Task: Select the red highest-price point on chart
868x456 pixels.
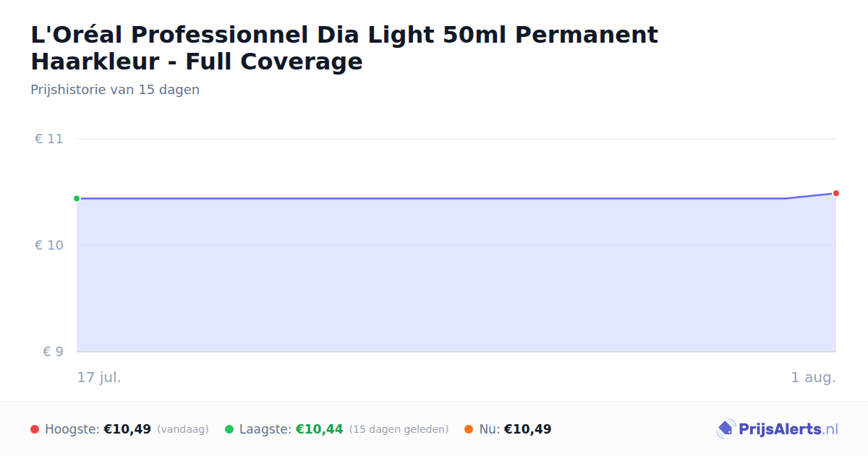Action: pos(836,193)
